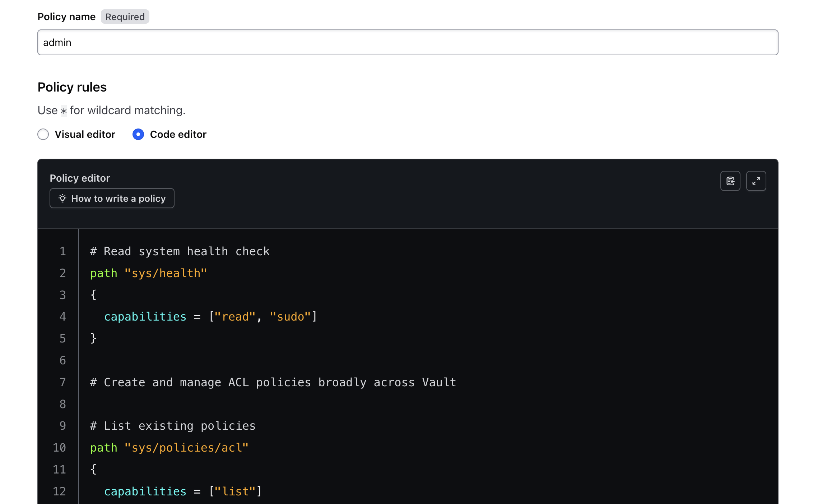Viewport: 813px width, 504px height.
Task: Select the Code editor radio button
Action: pyautogui.click(x=138, y=134)
